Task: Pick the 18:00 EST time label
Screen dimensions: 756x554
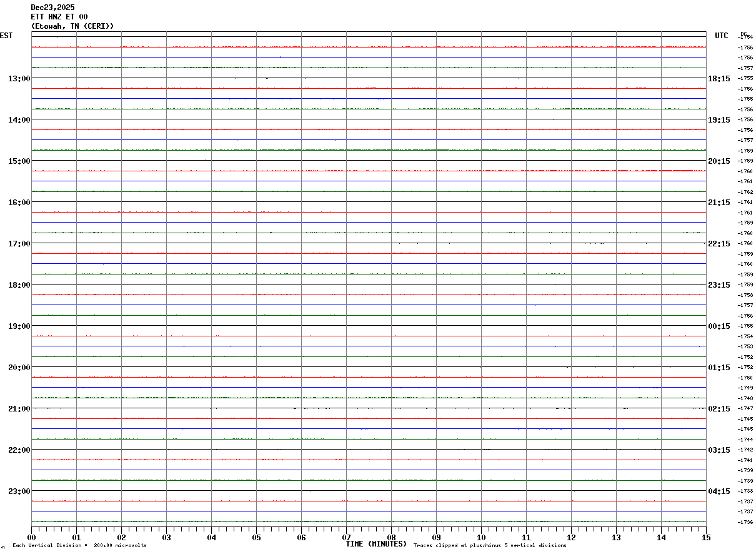Action: [x=19, y=285]
